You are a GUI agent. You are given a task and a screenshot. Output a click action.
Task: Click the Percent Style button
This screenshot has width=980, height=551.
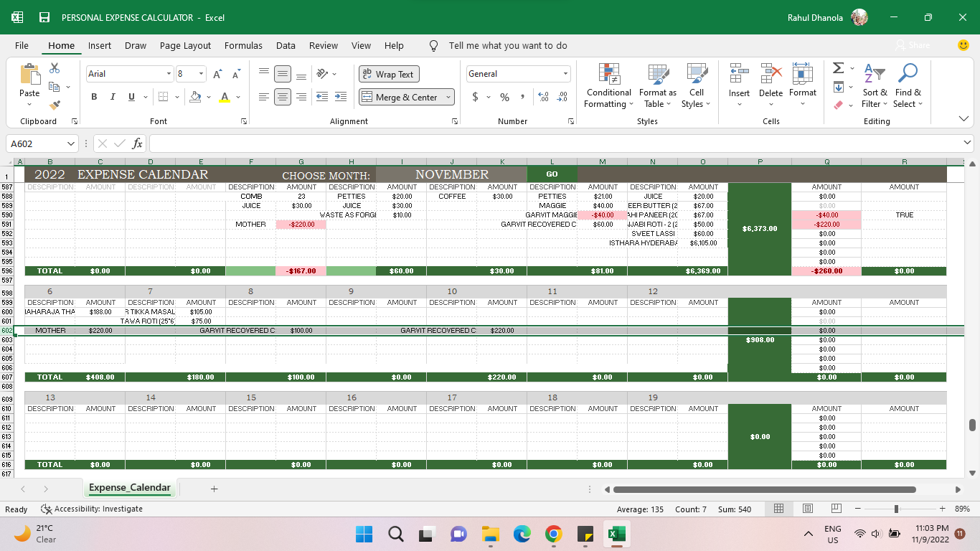coord(504,97)
